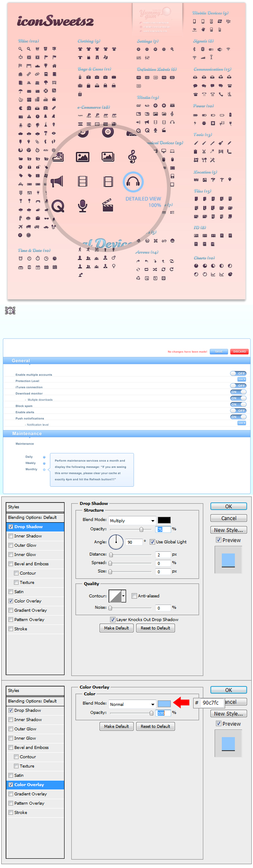Screen dimensions: 253x868
Task: Expand the Contour picker dropdown arrow
Action: (x=124, y=596)
